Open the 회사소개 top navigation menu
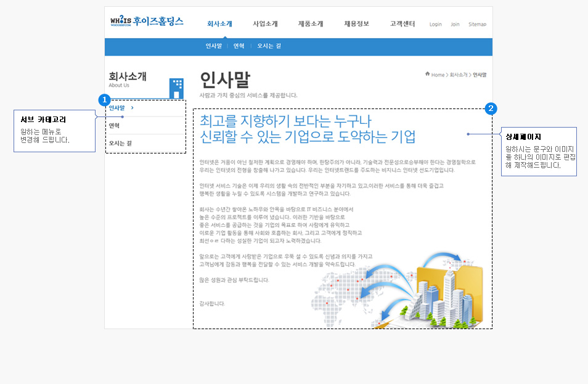The image size is (588, 384). pos(219,24)
